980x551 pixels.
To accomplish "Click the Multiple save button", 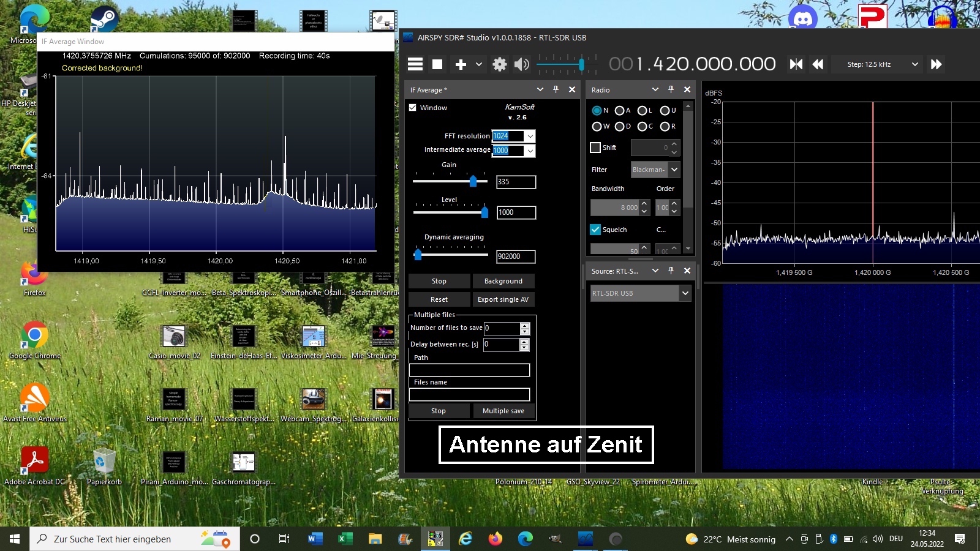I will 503,411.
